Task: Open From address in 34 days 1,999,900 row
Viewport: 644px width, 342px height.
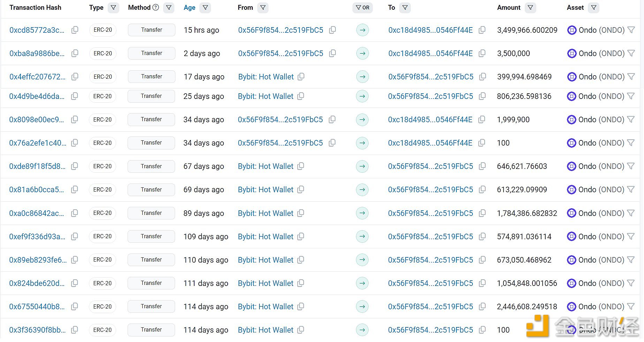Action: tap(280, 119)
